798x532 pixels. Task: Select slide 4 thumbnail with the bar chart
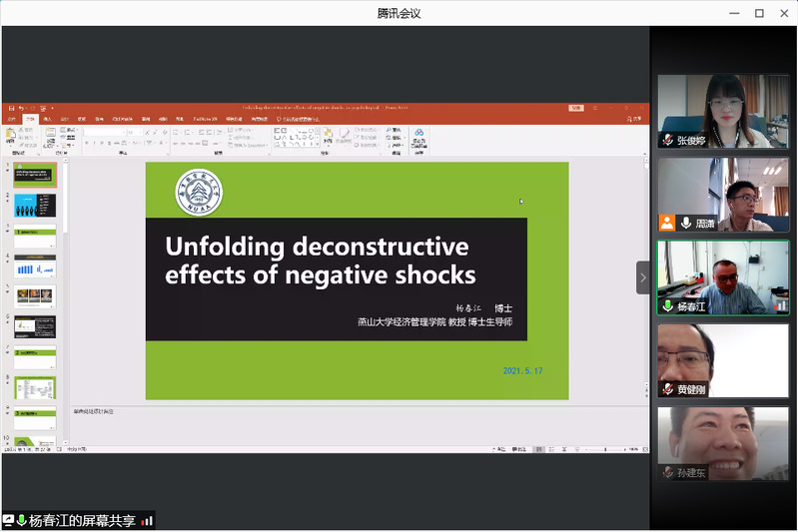[x=35, y=266]
